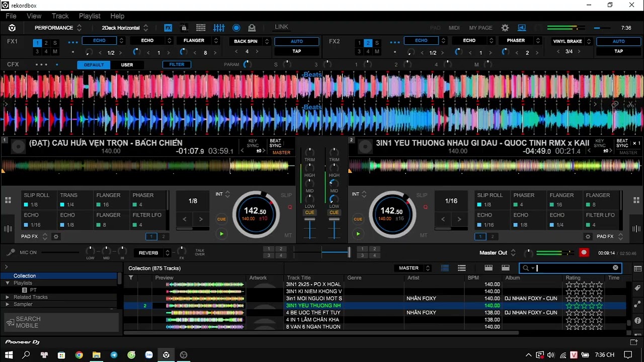Open MY PAGE link
Viewport: 644px width, 362px height.
click(x=480, y=28)
